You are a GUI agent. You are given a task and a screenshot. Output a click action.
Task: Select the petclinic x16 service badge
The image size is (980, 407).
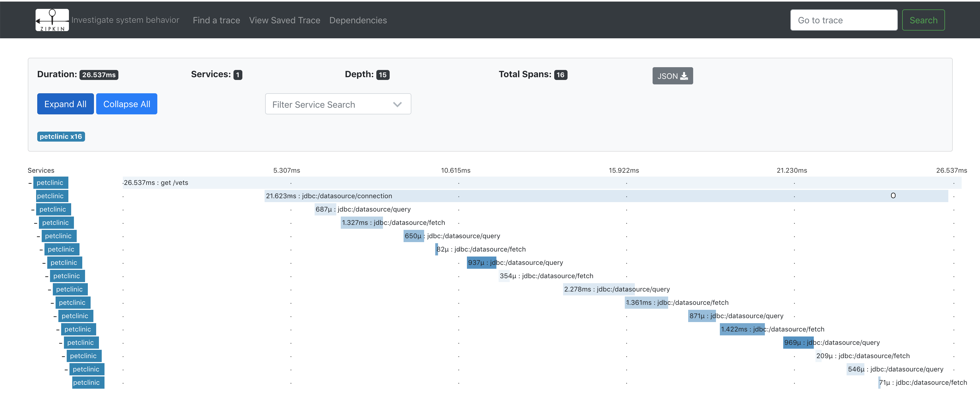coord(61,136)
